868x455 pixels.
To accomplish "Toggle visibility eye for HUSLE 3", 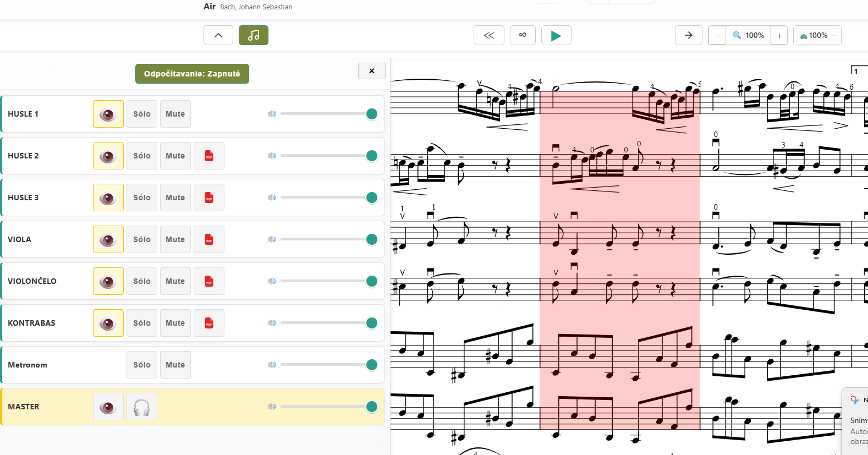I will coord(108,198).
